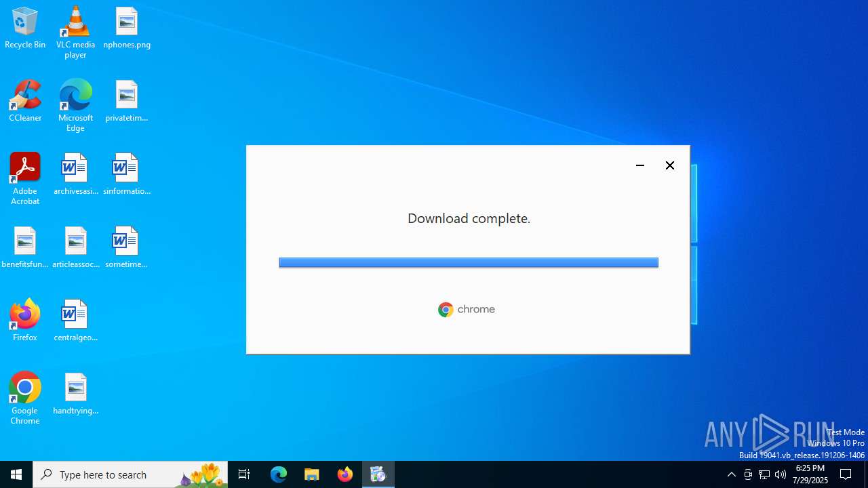Select the handtrying... image file
Viewport: 868px width, 488px height.
point(75,394)
